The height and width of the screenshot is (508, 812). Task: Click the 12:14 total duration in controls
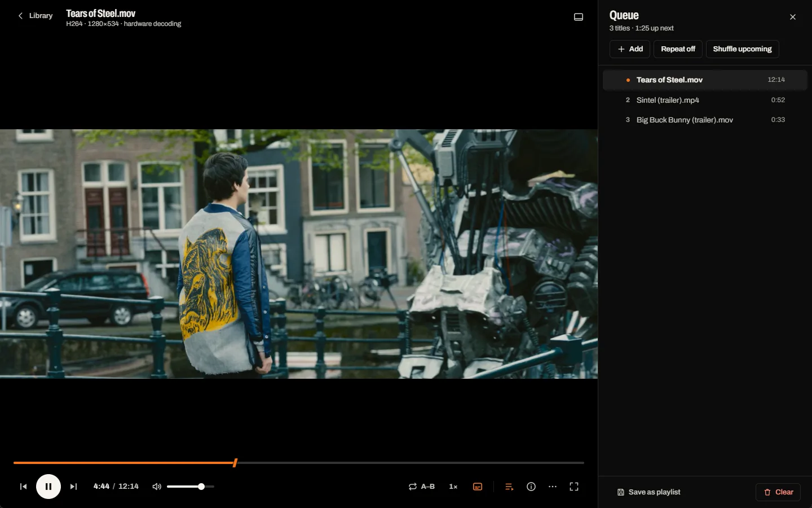129,487
